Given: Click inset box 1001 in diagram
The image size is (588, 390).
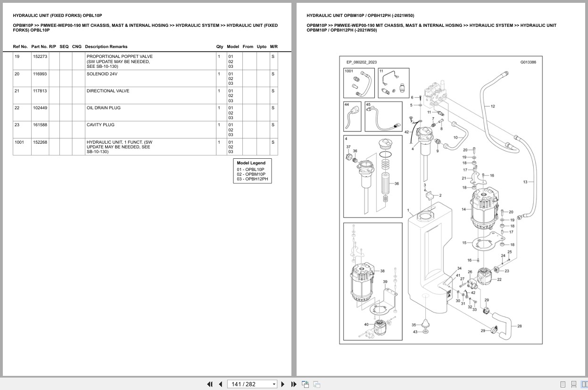Looking at the screenshot, I should click(x=359, y=83).
